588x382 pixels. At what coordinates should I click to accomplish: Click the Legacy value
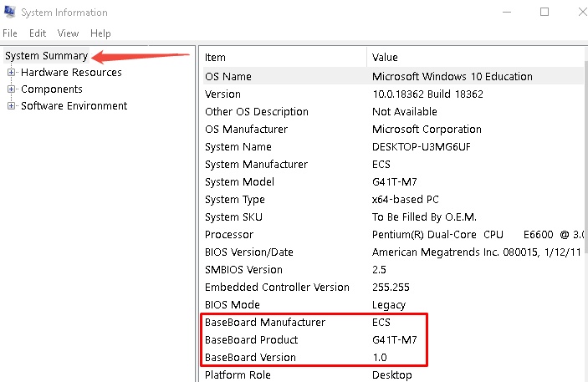pos(389,306)
